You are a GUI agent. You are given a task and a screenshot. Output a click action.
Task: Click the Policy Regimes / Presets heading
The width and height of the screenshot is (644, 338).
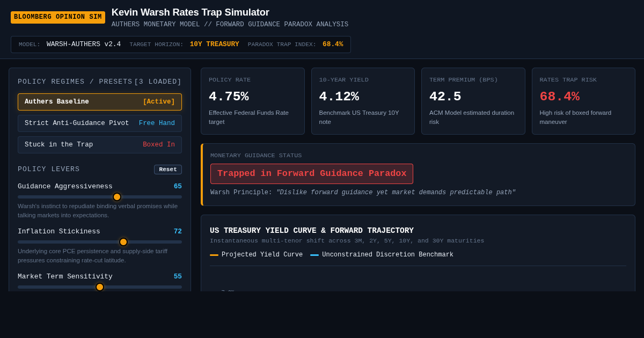point(75,82)
